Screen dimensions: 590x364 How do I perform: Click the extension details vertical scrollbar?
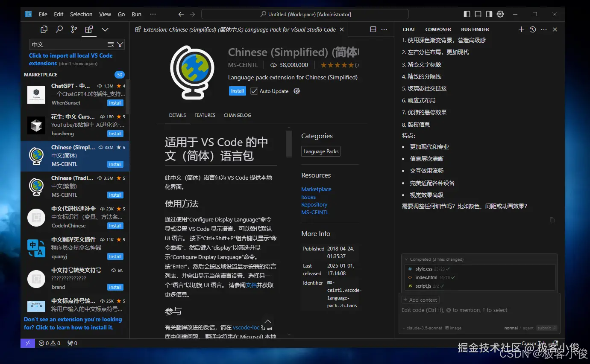(289, 144)
